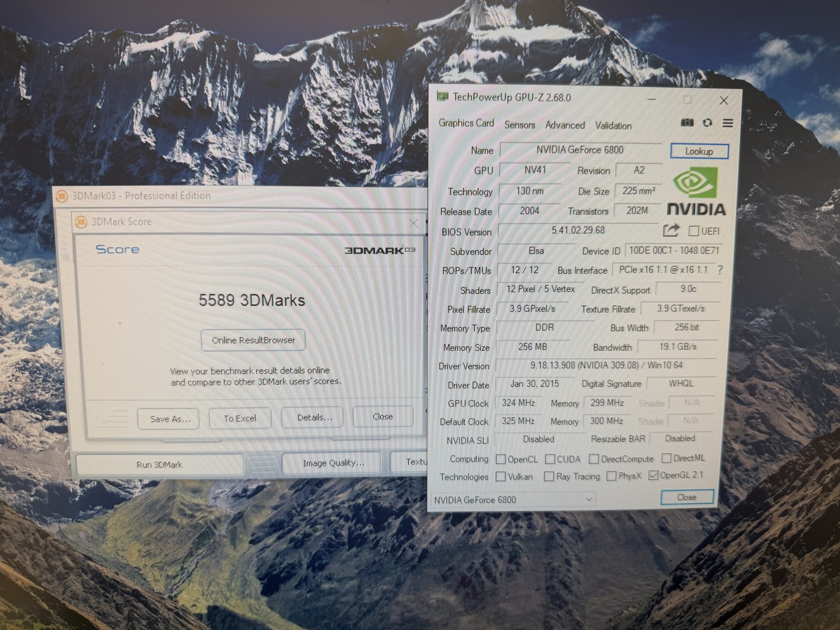This screenshot has width=840, height=630.
Task: Toggle the PhysX checkbox
Action: coord(611,476)
